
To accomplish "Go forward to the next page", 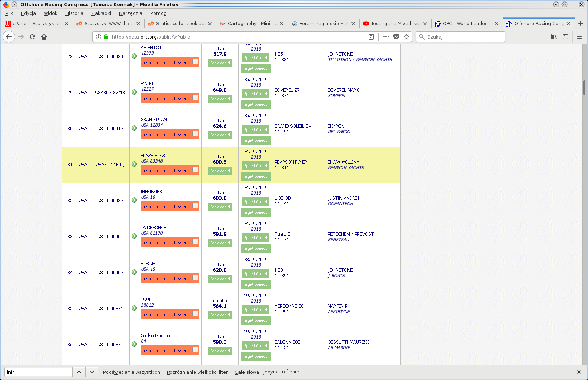I will point(21,37).
